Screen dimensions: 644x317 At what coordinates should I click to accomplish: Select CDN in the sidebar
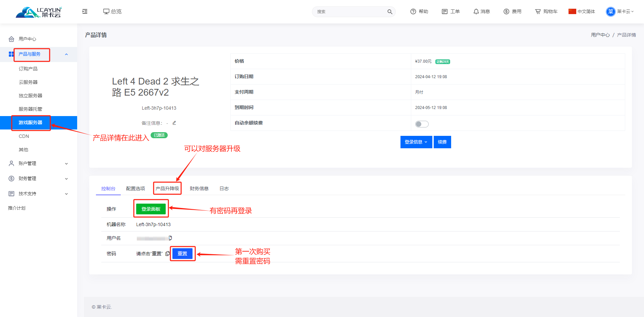[24, 136]
